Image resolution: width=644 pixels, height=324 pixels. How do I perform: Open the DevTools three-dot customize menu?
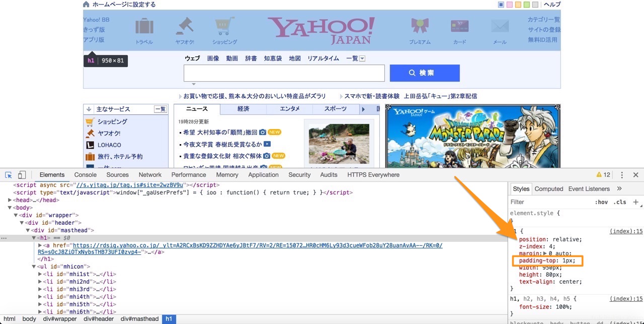622,175
